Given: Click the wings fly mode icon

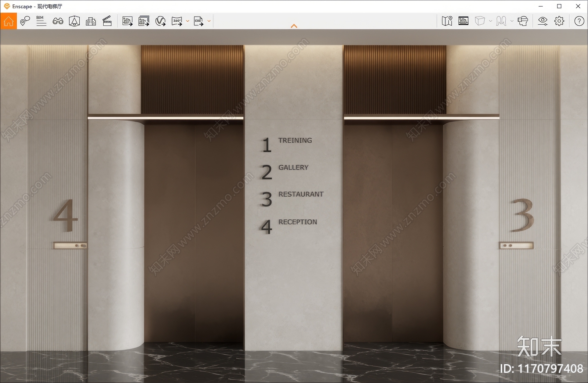Looking at the screenshot, I should (501, 21).
